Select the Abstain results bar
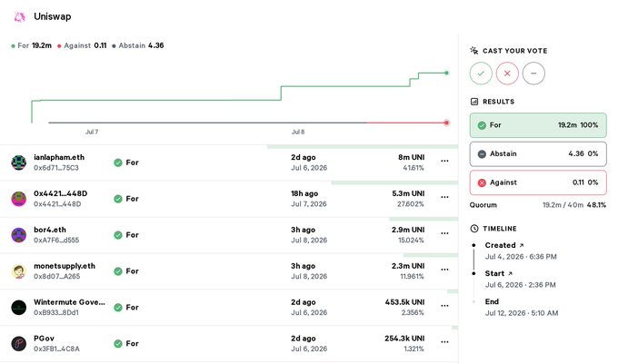This screenshot has width=618, height=364. click(538, 154)
